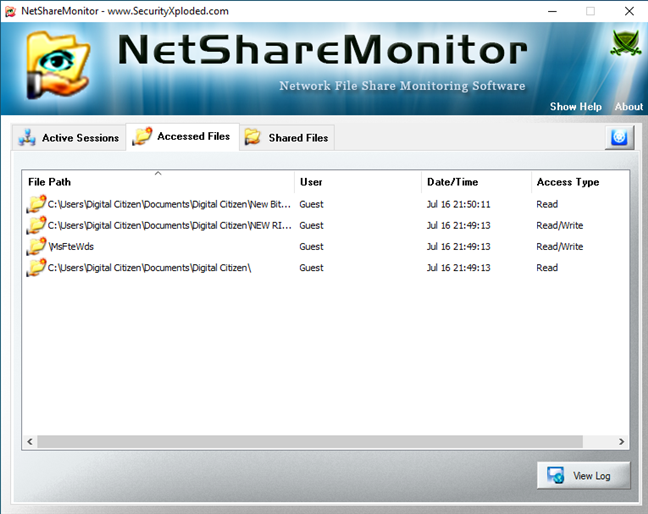Click the right arrow of horizontal scrollbar
This screenshot has height=514, width=648.
[x=622, y=442]
